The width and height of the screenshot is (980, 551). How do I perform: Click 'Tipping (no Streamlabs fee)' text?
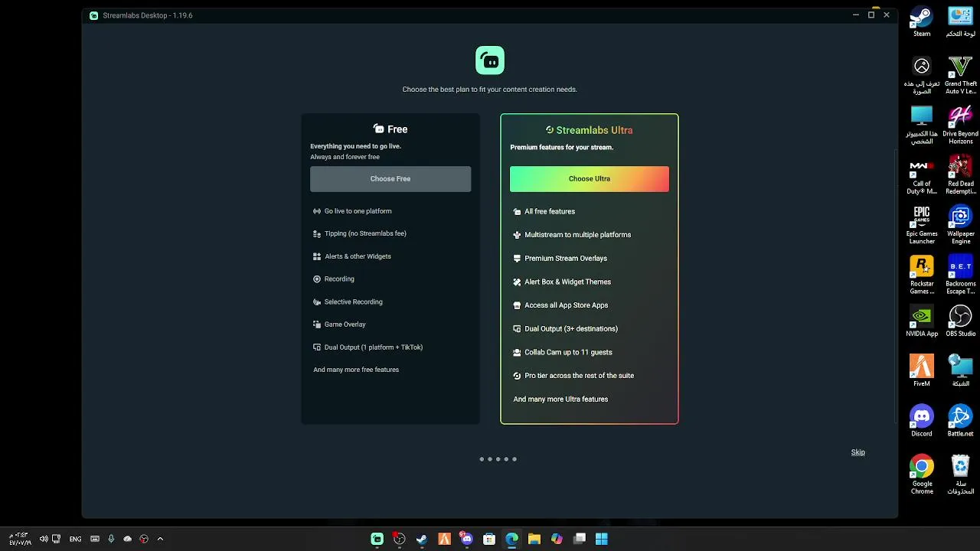point(365,233)
